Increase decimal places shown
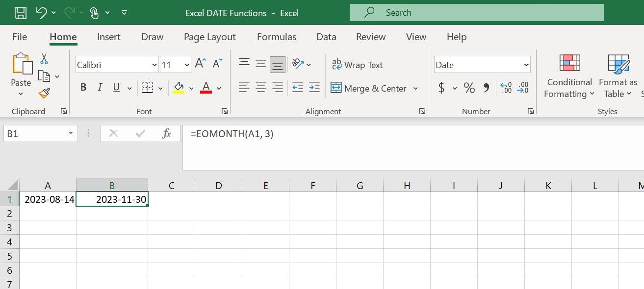This screenshot has width=644, height=289. [507, 88]
